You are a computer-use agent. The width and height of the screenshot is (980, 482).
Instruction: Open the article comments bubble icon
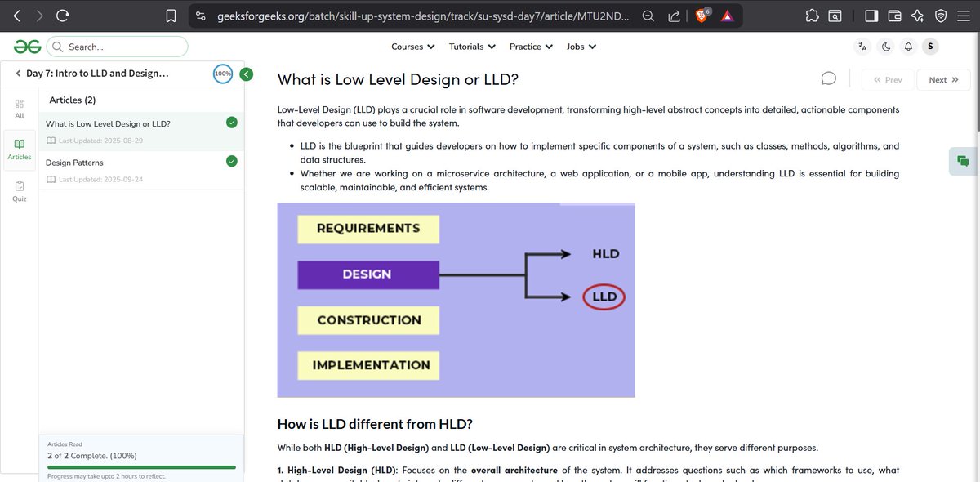pyautogui.click(x=828, y=78)
